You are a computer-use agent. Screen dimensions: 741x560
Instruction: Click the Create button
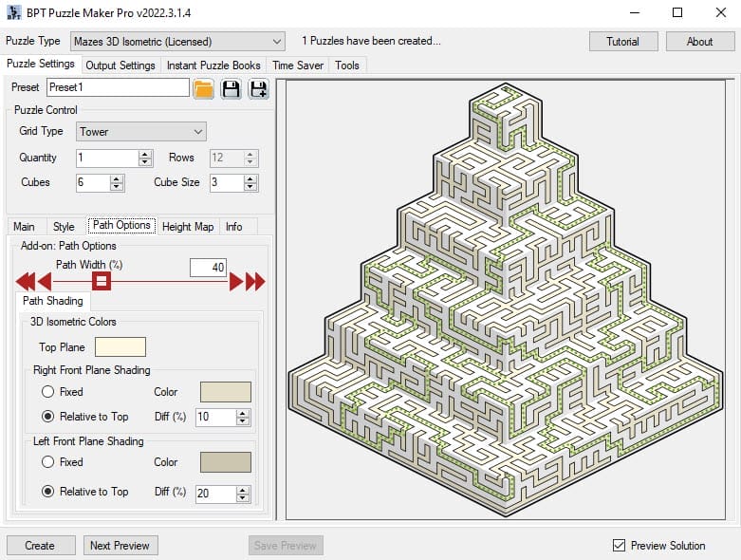pos(40,546)
